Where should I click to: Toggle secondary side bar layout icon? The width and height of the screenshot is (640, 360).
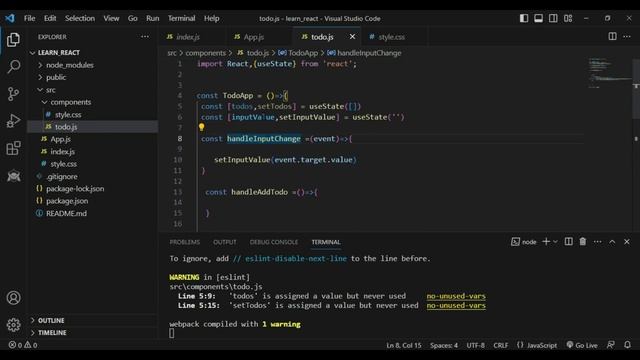(553, 18)
